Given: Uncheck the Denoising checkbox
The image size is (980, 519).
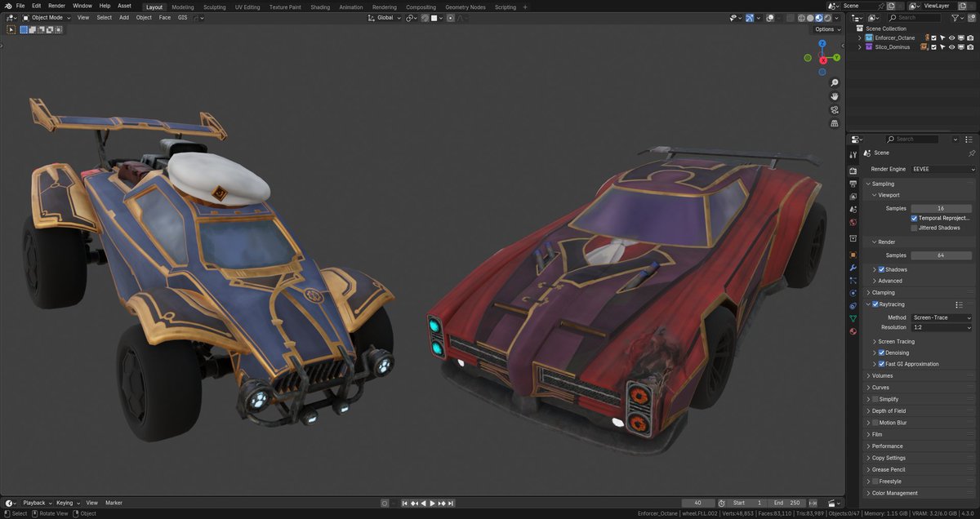Looking at the screenshot, I should [x=881, y=353].
